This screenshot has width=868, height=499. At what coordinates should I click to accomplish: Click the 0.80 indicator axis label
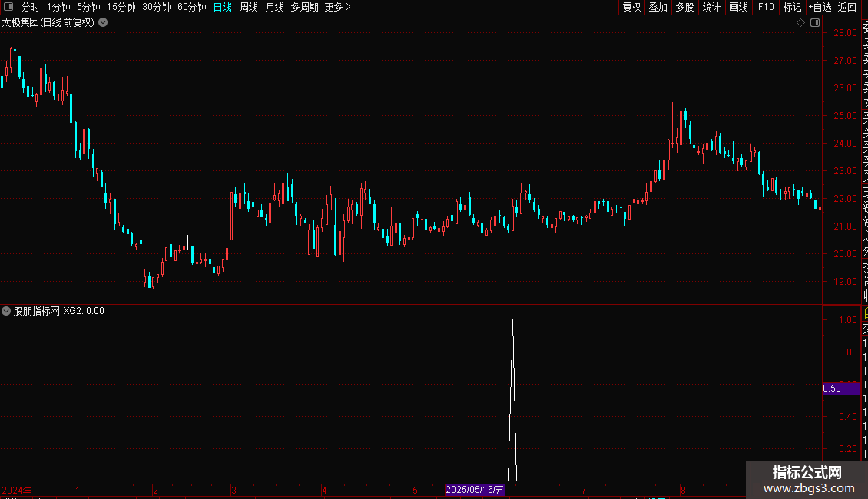[x=848, y=352]
